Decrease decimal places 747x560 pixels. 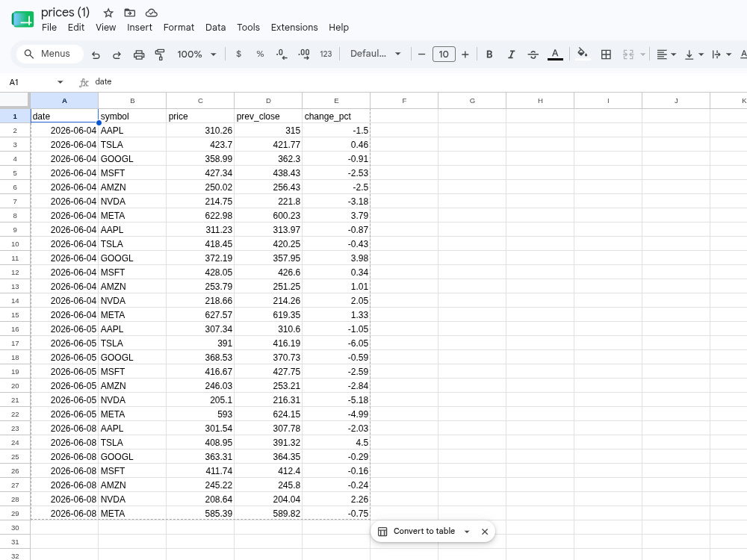282,55
